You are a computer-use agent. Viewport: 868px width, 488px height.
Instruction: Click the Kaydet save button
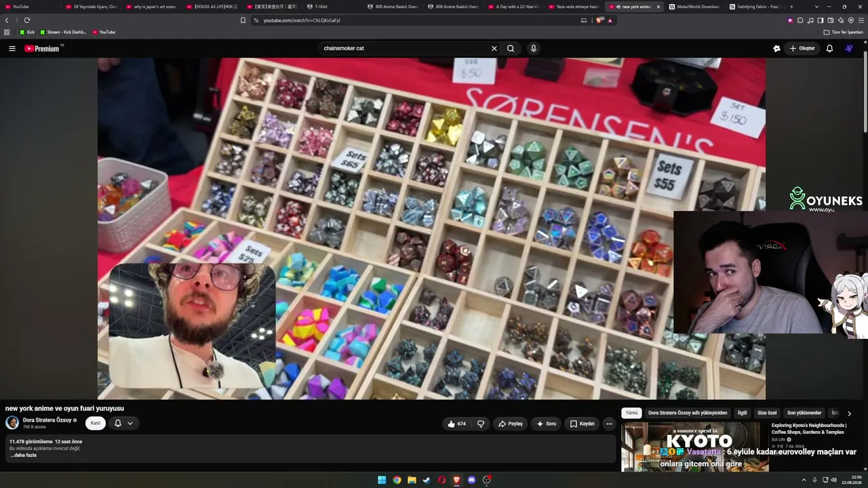tap(582, 424)
